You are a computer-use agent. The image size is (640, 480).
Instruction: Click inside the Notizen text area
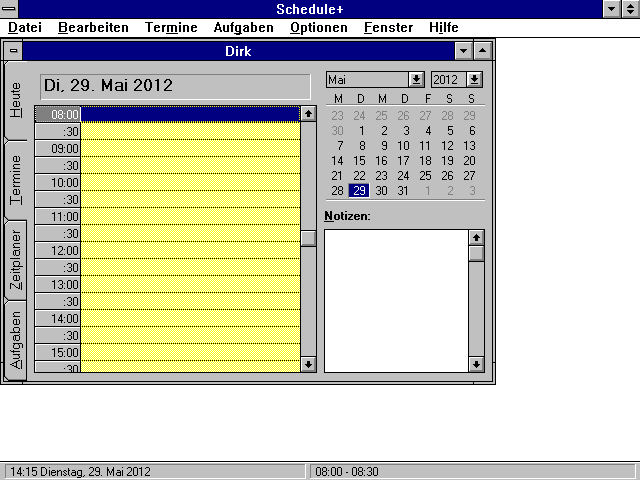coord(396,300)
